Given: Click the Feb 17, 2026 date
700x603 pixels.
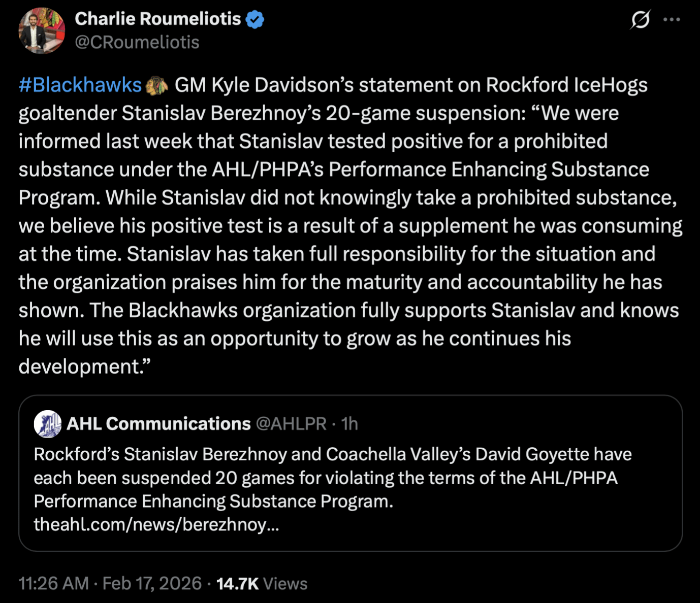Looking at the screenshot, I should click(152, 583).
